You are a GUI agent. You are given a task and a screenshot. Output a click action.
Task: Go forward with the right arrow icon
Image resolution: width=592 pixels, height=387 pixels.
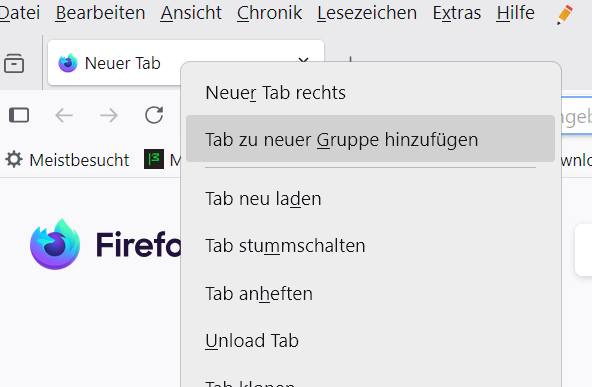click(x=109, y=115)
